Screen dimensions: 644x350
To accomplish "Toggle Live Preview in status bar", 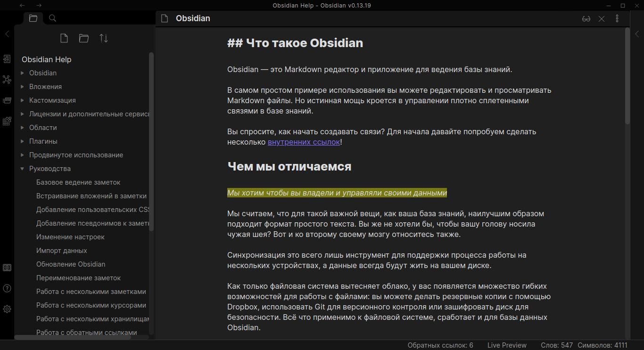I will click(507, 345).
